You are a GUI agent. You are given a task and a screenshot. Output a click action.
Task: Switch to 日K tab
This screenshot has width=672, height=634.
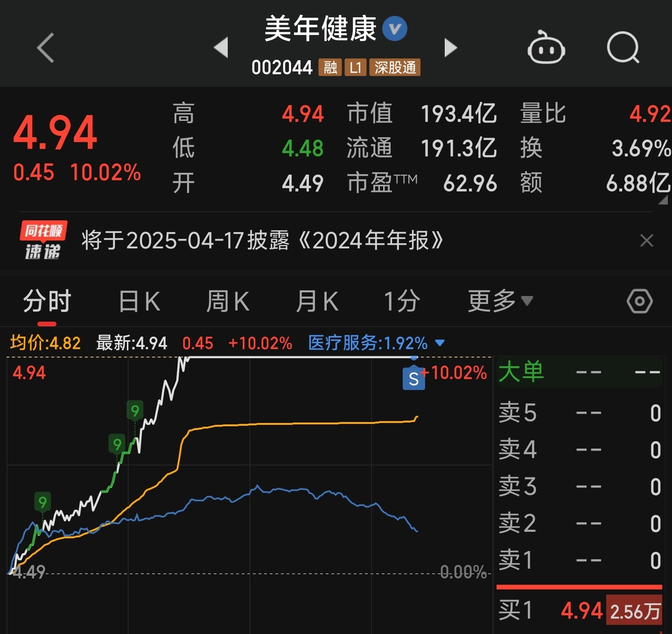click(140, 301)
